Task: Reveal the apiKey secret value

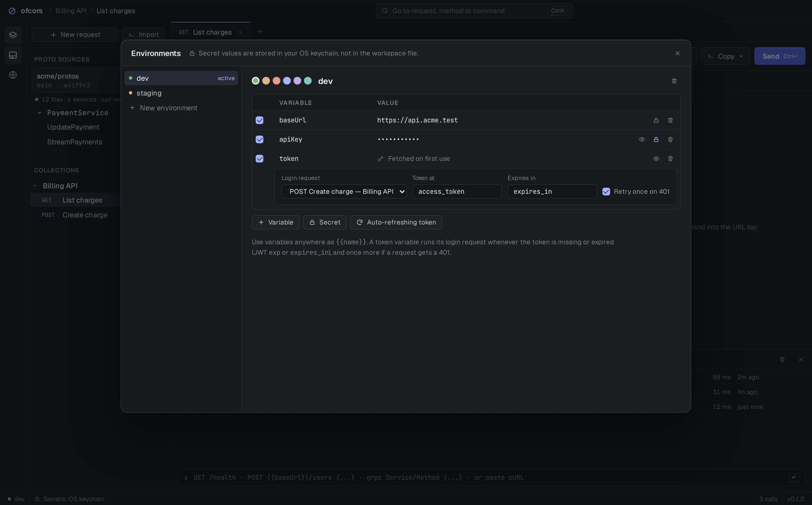Action: (641, 140)
